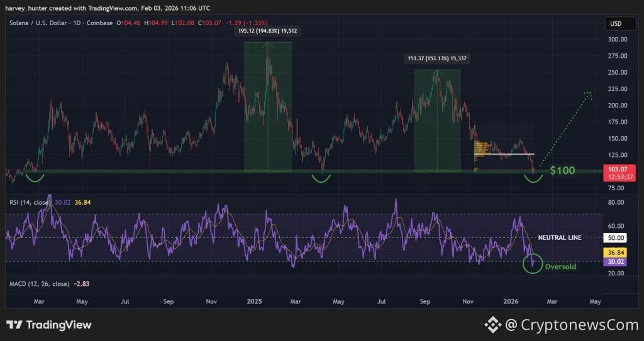Click the 20.00 RSI axis label
The image size is (644, 341).
(x=616, y=273)
